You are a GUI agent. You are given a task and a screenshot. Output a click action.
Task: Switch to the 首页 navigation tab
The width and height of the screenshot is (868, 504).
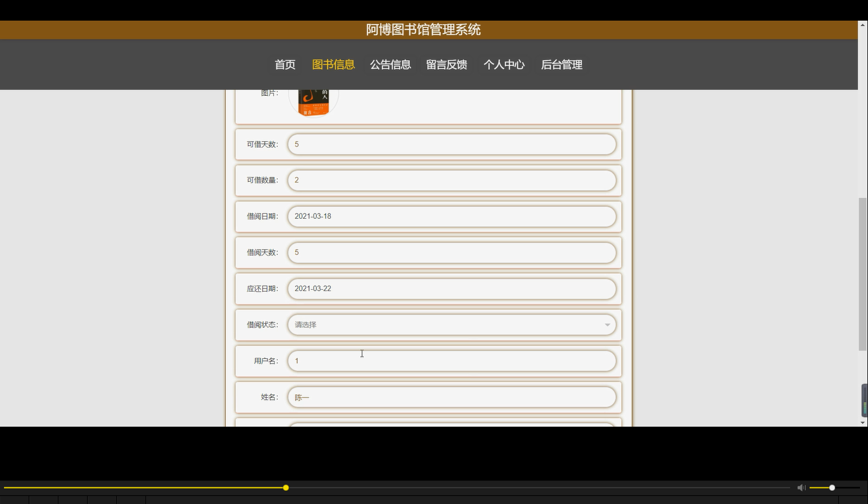pyautogui.click(x=285, y=65)
